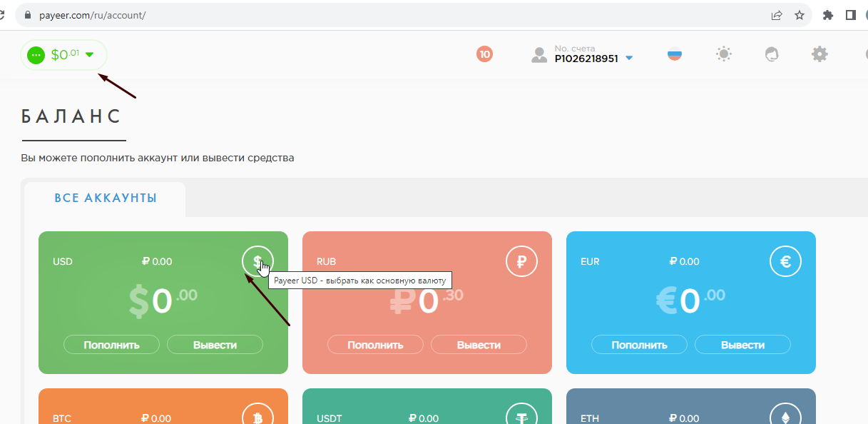
Task: Switch to the ВСЕ АККАУНТЫ tab
Action: pos(106,198)
